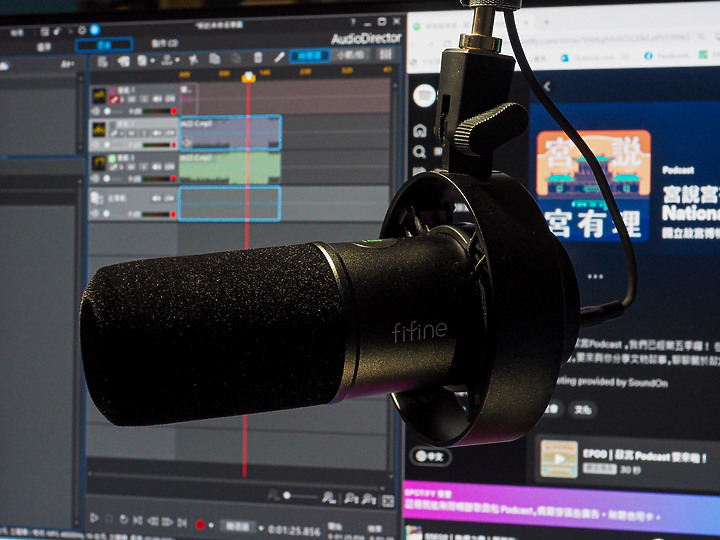Click the fast-forward button in the transport
The height and width of the screenshot is (540, 720).
167,522
